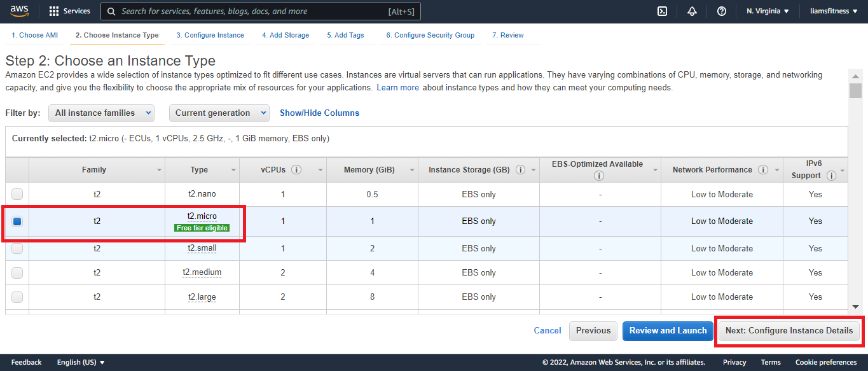Image resolution: width=868 pixels, height=371 pixels.
Task: Open the notifications bell
Action: (692, 11)
